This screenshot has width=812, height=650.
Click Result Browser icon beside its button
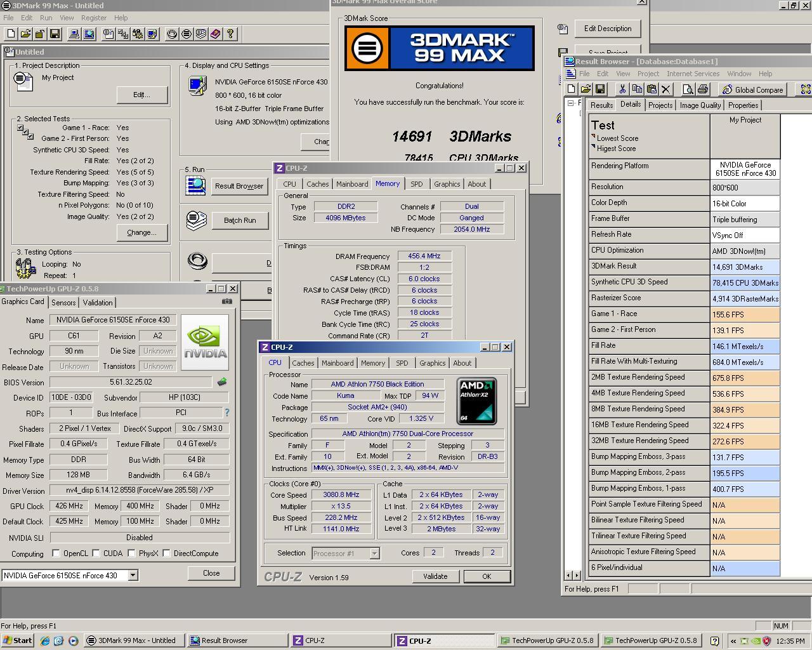click(195, 185)
